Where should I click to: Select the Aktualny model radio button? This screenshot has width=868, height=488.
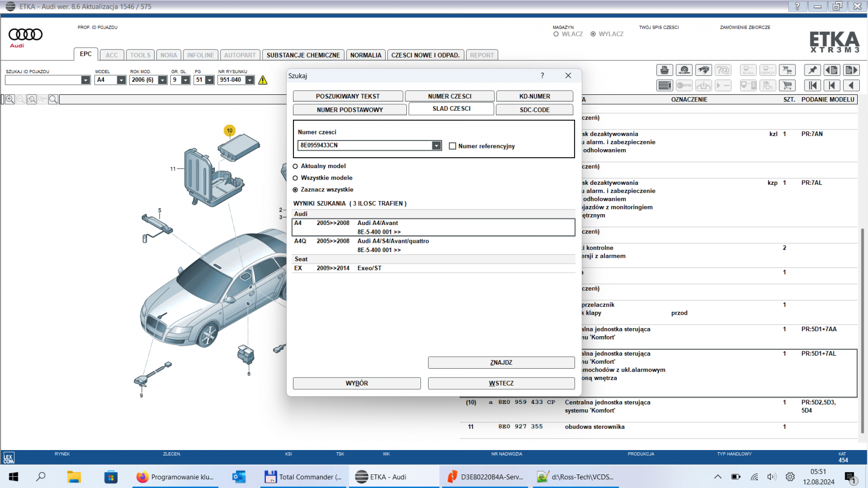click(296, 166)
